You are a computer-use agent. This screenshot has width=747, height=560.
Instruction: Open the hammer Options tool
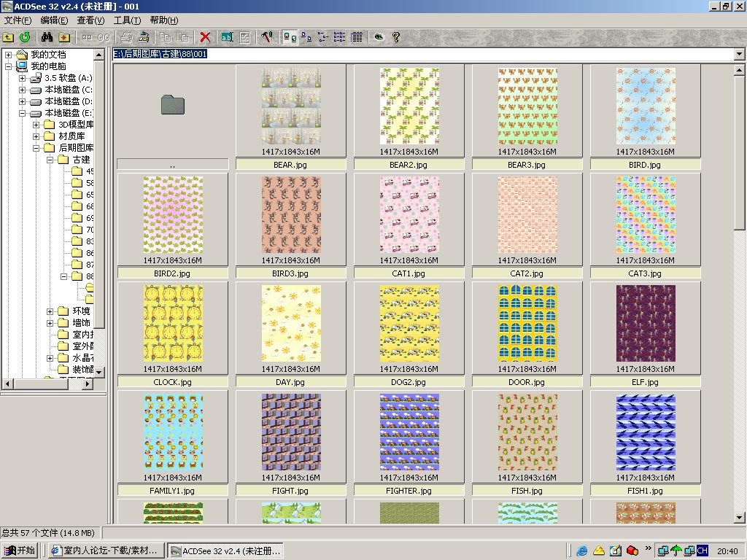[x=267, y=37]
